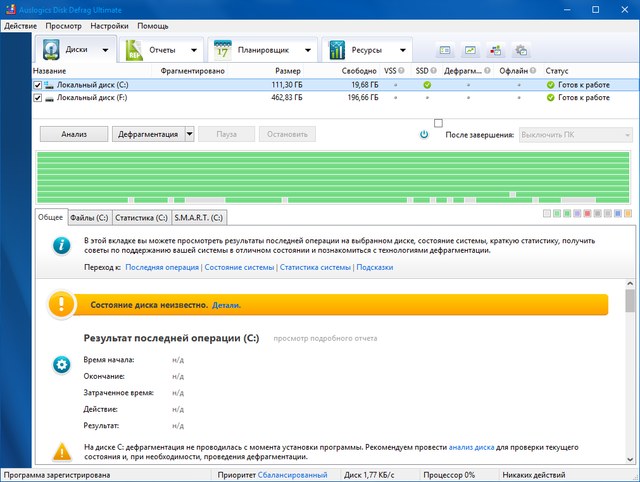Screen dimensions: 640x482
Task: Open the Выключить ПК combo box
Action: 575,134
